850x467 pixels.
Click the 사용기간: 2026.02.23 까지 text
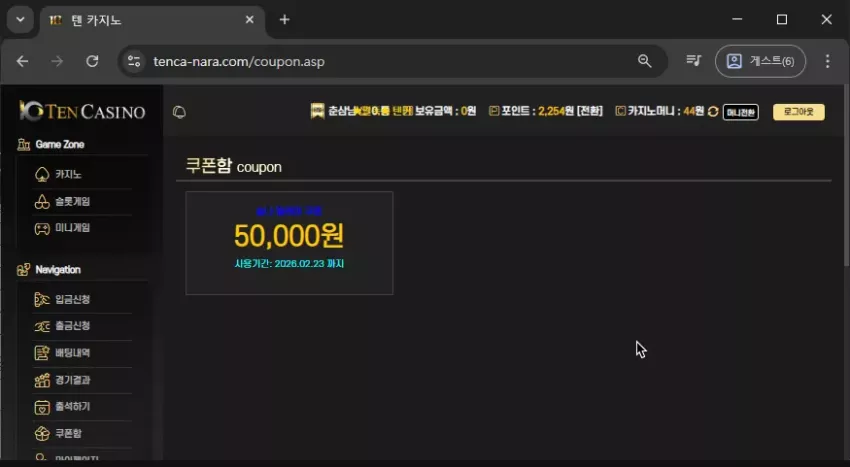click(x=289, y=264)
